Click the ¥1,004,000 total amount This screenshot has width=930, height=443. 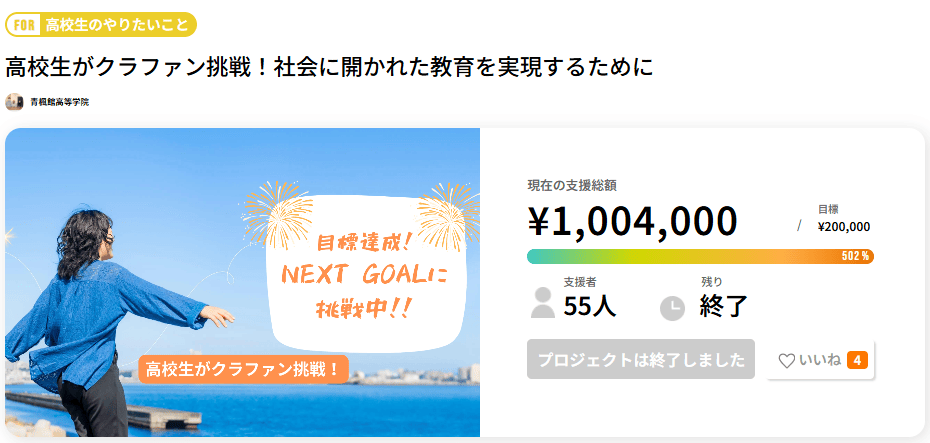click(x=632, y=221)
